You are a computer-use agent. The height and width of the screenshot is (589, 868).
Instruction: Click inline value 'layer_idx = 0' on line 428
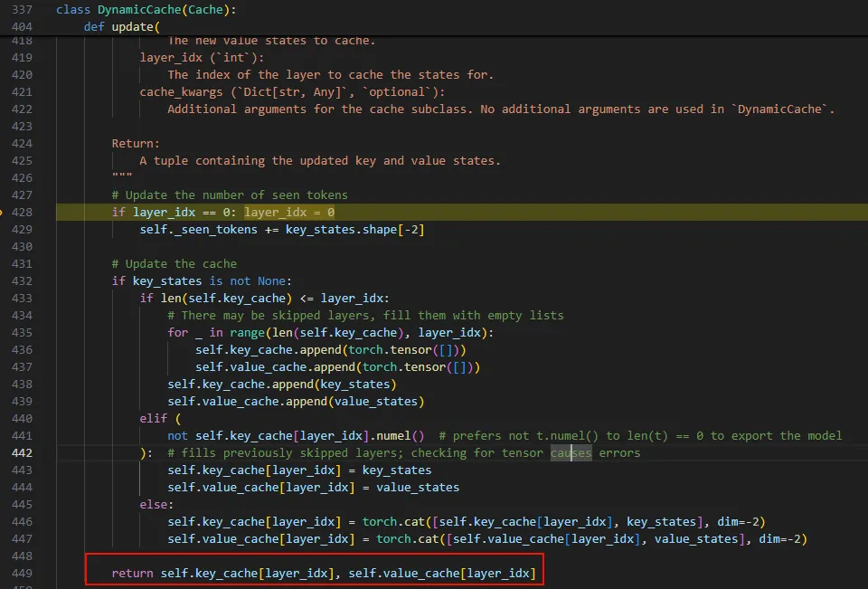click(289, 213)
